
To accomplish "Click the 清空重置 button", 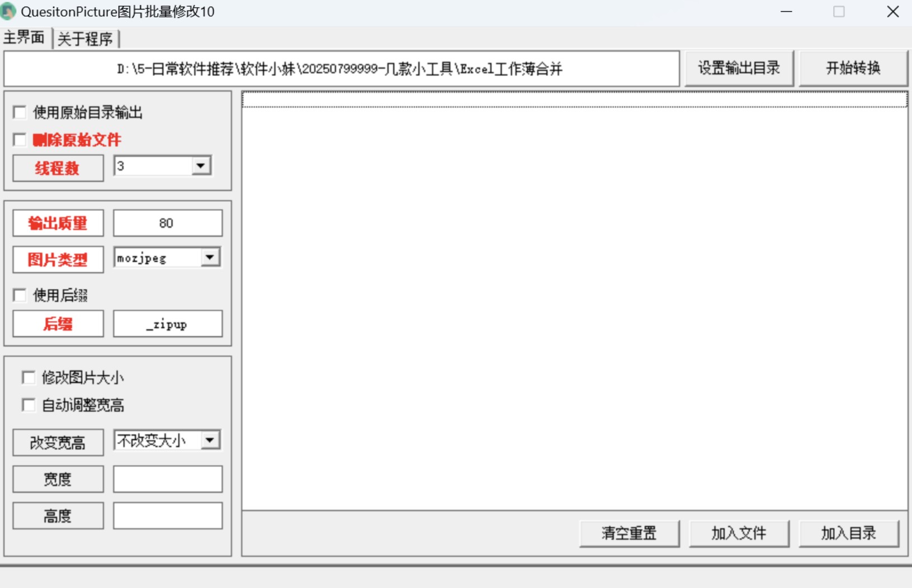I will [630, 533].
